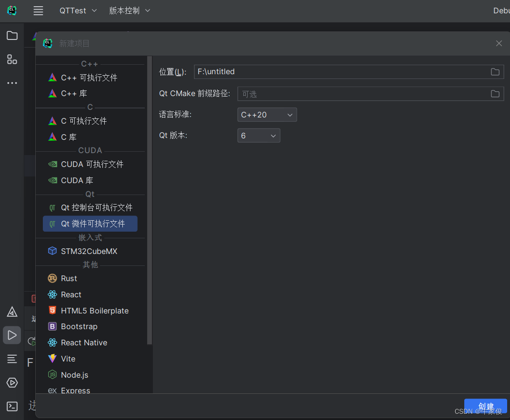510x420 pixels.
Task: Click the project list vertical scrollbar
Action: (x=150, y=200)
